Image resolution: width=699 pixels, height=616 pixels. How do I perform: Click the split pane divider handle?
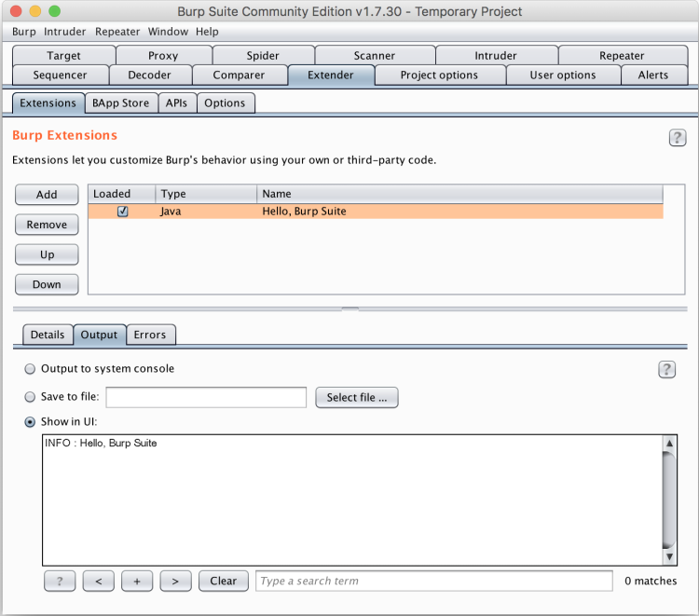point(349,308)
